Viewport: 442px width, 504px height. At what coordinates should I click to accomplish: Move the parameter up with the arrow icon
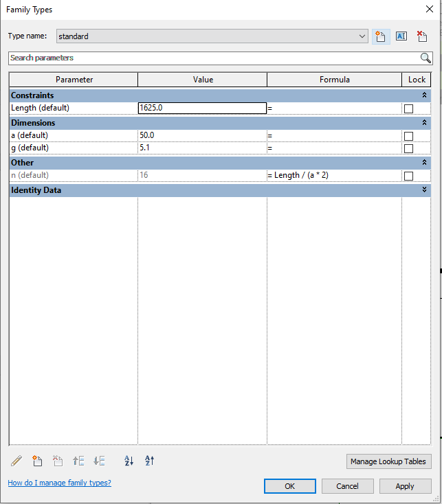pyautogui.click(x=78, y=461)
